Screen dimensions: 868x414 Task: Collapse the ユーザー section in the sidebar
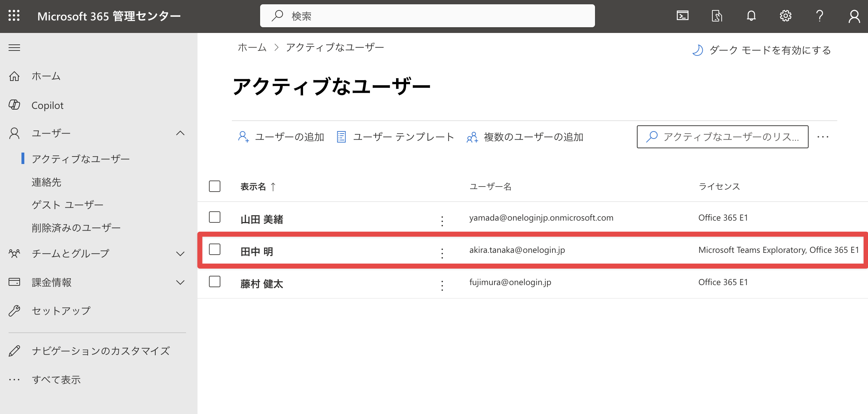click(180, 133)
